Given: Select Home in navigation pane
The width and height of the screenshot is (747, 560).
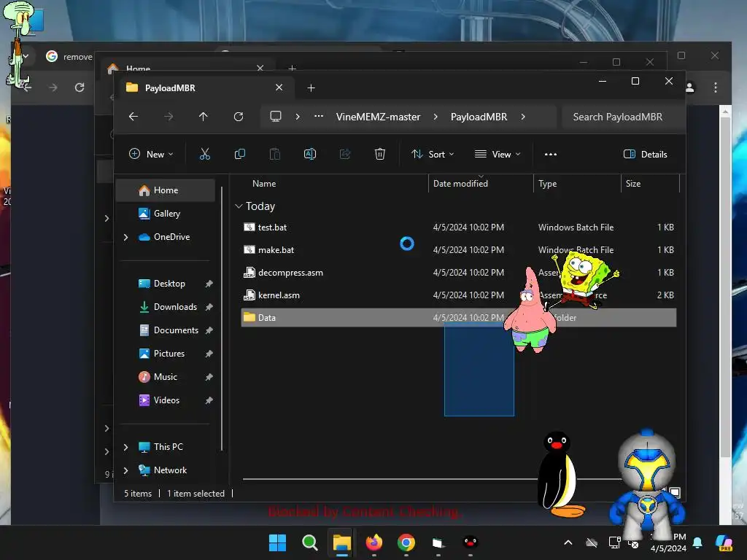Looking at the screenshot, I should [166, 190].
